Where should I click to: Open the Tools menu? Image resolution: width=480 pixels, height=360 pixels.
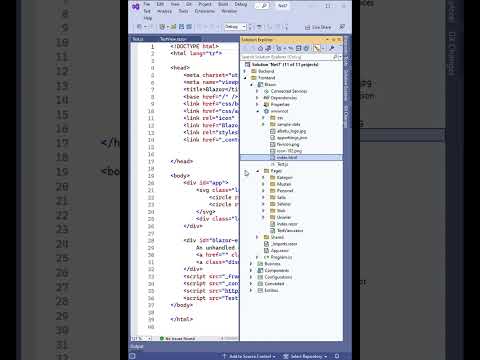[183, 11]
